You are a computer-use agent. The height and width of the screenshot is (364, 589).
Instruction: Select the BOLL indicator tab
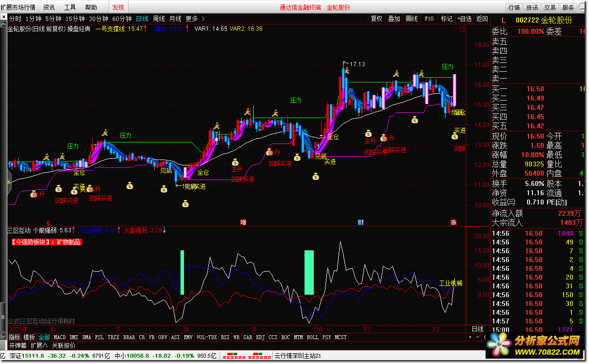coord(312,337)
